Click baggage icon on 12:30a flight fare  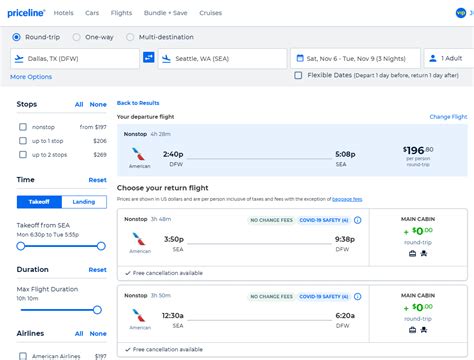click(412, 330)
